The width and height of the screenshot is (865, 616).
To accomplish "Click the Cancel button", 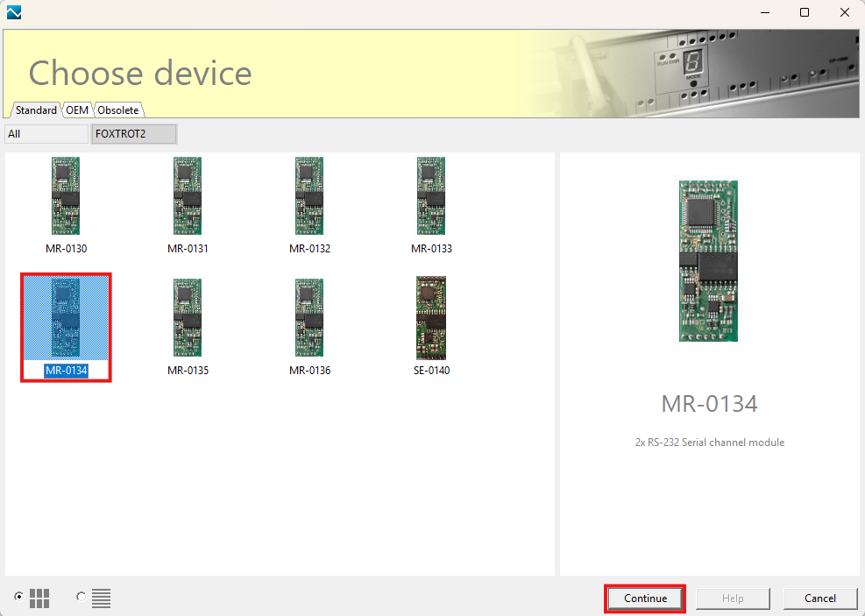I will [819, 598].
